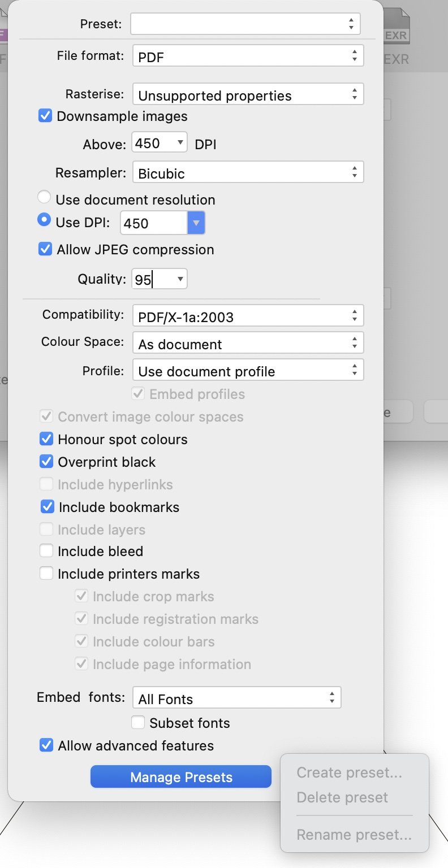
Task: Open the Resampler Bicubic dropdown
Action: [x=248, y=173]
